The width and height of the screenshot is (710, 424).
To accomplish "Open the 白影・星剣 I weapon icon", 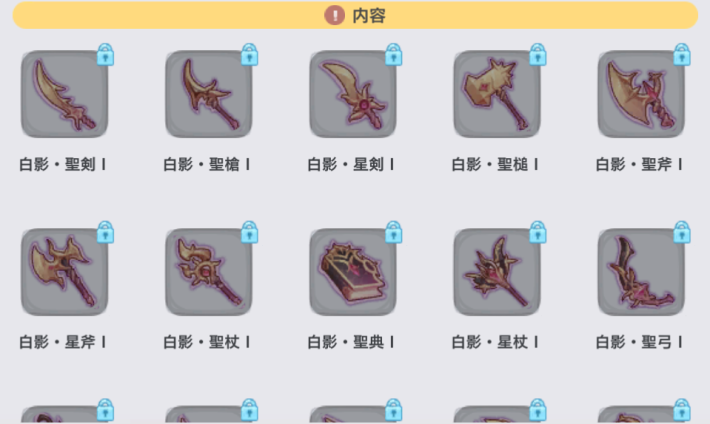I will pyautogui.click(x=353, y=94).
